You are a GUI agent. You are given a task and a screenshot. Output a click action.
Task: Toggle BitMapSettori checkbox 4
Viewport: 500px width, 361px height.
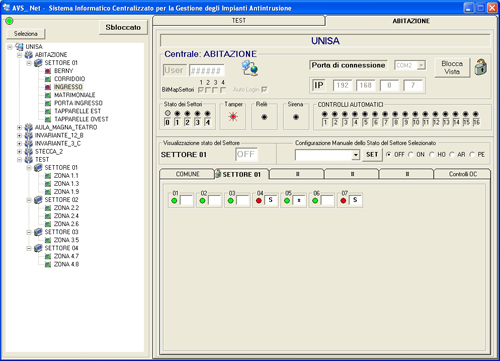coord(223,90)
